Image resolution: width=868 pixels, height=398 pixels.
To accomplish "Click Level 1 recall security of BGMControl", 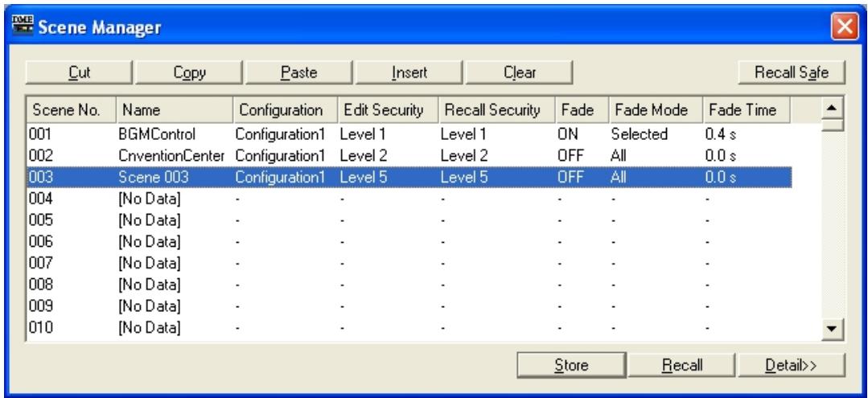I will pyautogui.click(x=464, y=134).
